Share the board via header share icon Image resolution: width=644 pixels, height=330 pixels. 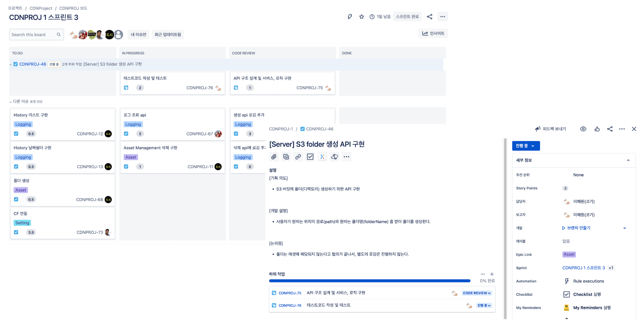coord(430,17)
